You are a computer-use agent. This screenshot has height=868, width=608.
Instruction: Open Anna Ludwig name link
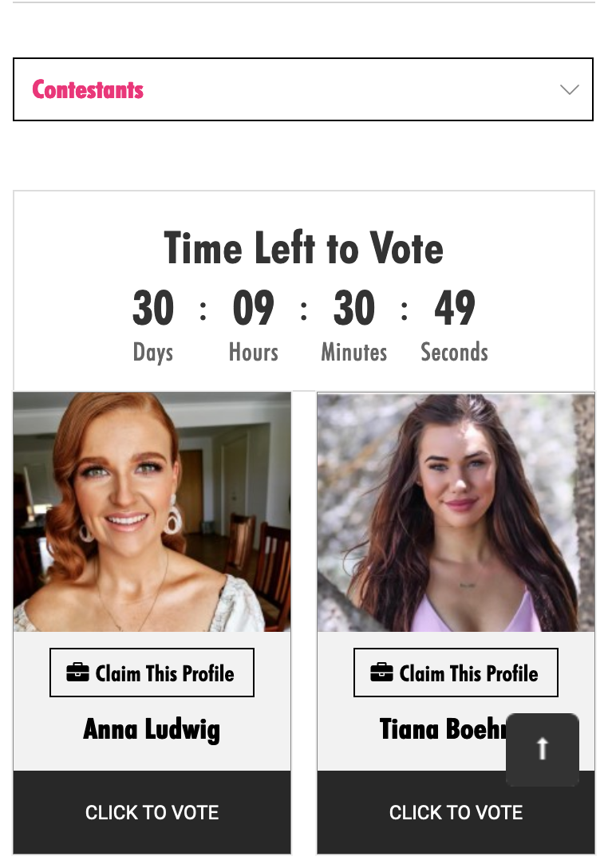tap(152, 730)
